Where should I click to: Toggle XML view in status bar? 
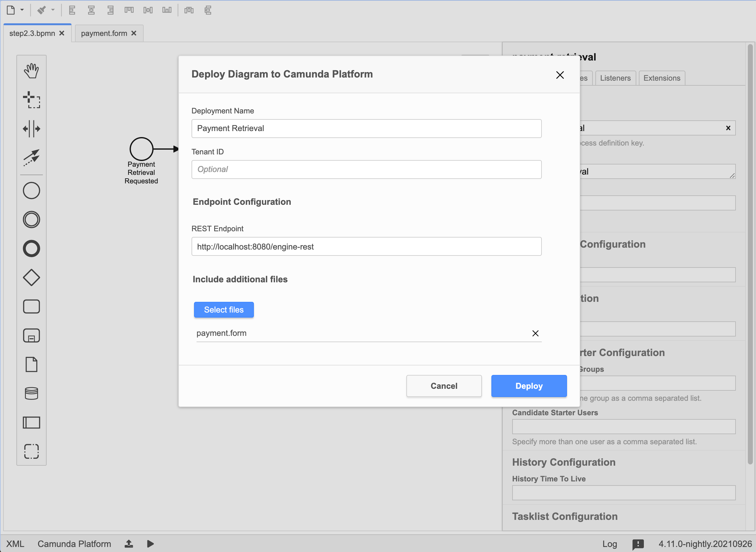pos(15,543)
